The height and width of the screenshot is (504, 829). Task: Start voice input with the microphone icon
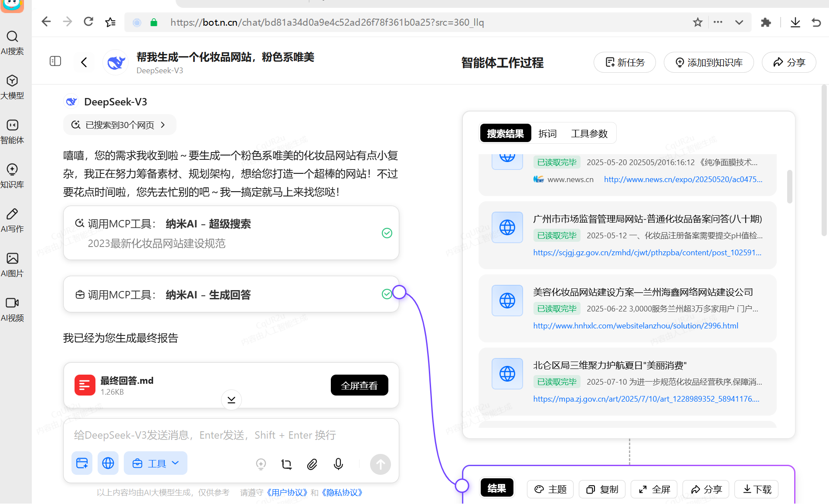coord(338,464)
